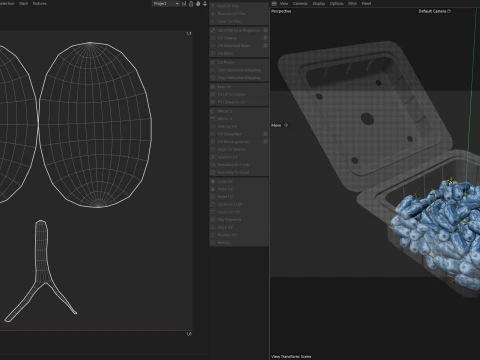Run Boundary to Circle command

(239, 165)
